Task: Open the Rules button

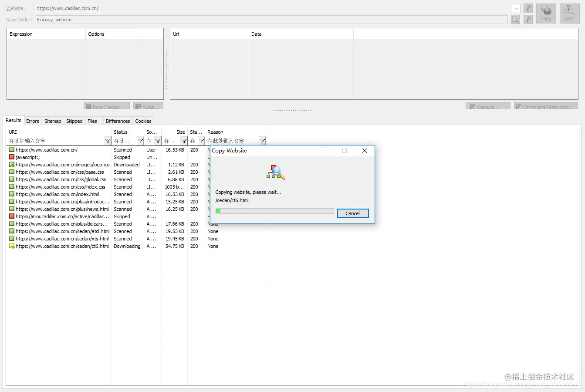Action: point(148,106)
